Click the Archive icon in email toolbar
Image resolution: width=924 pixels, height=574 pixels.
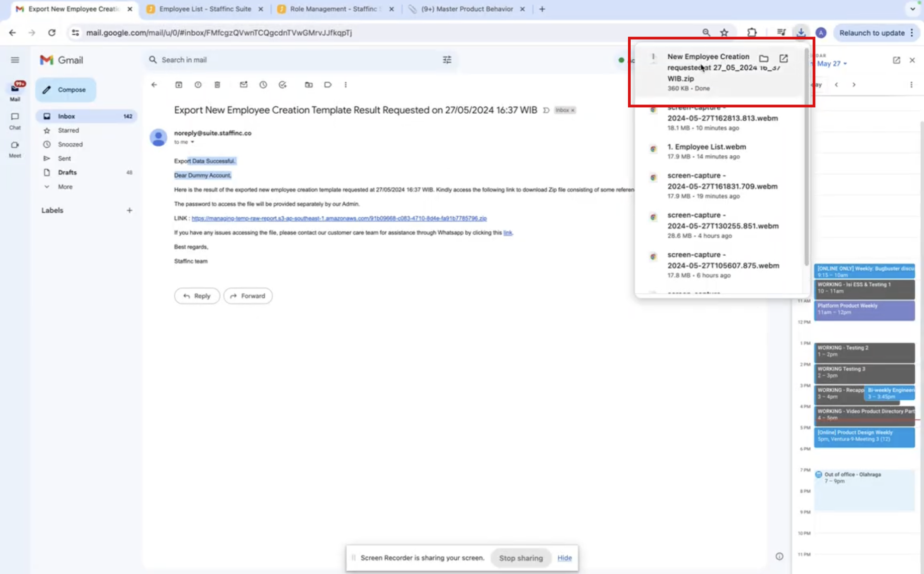pyautogui.click(x=179, y=85)
